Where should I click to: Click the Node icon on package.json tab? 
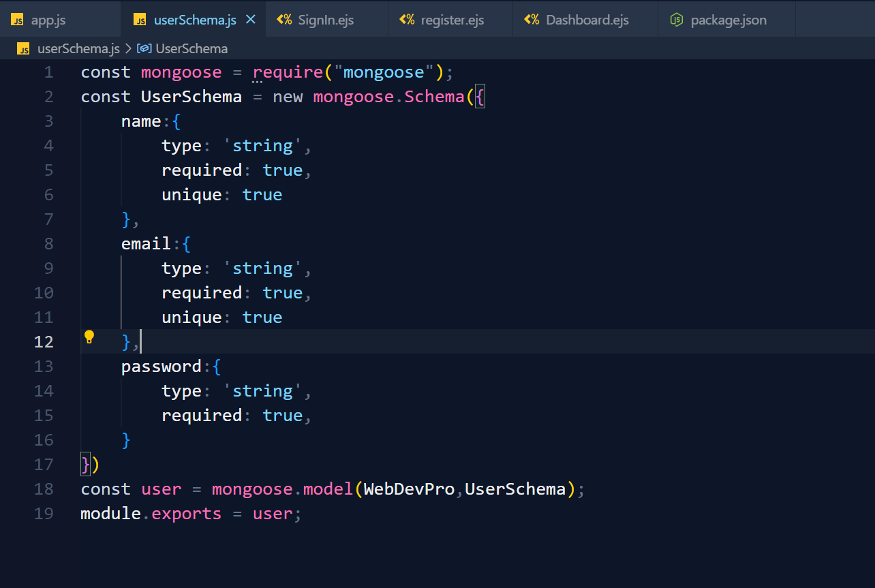(x=677, y=20)
